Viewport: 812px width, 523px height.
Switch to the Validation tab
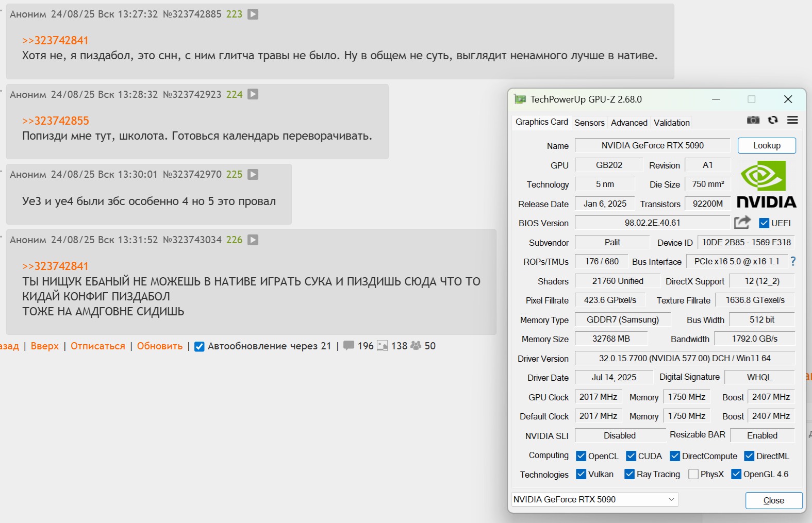[x=672, y=123]
